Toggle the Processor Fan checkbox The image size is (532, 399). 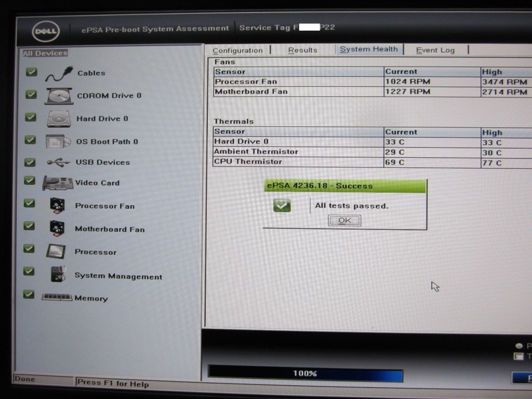(29, 203)
